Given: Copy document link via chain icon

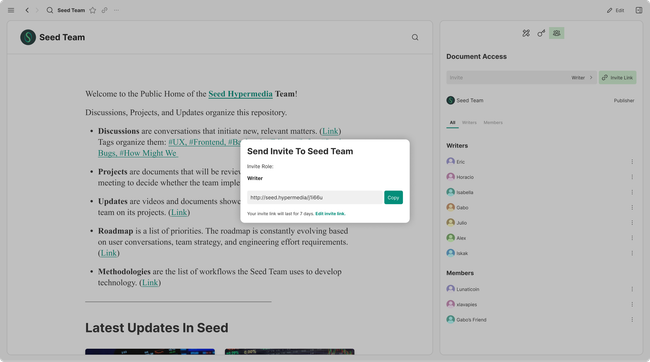Looking at the screenshot, I should tap(104, 10).
